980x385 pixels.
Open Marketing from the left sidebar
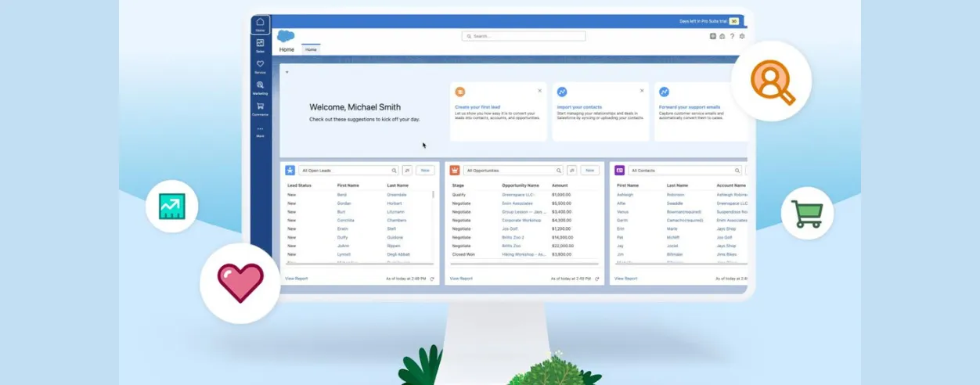tap(260, 87)
